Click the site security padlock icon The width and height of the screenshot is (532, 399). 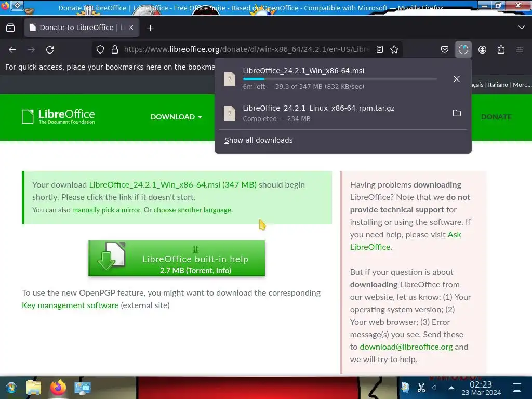click(115, 49)
